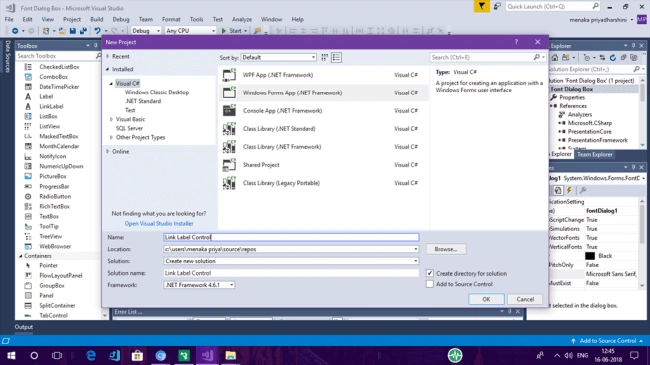Click the Undo icon in toolbar
This screenshot has height=365, width=650.
coord(97,31)
